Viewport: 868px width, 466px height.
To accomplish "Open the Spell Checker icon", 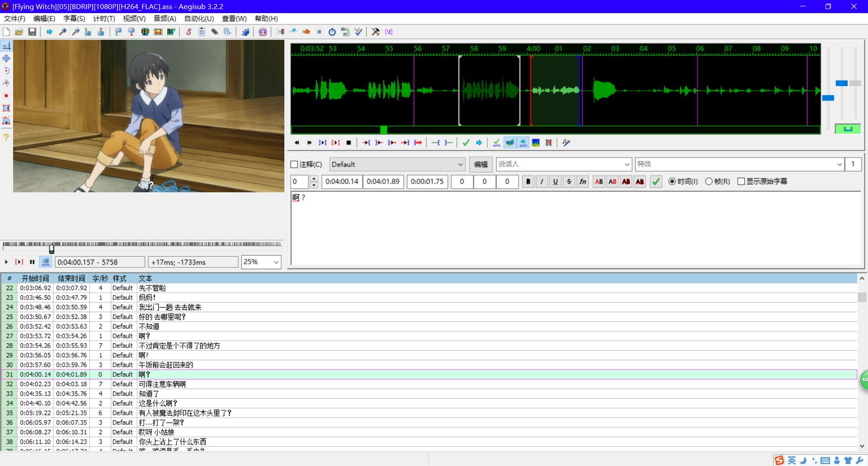I will pos(359,32).
